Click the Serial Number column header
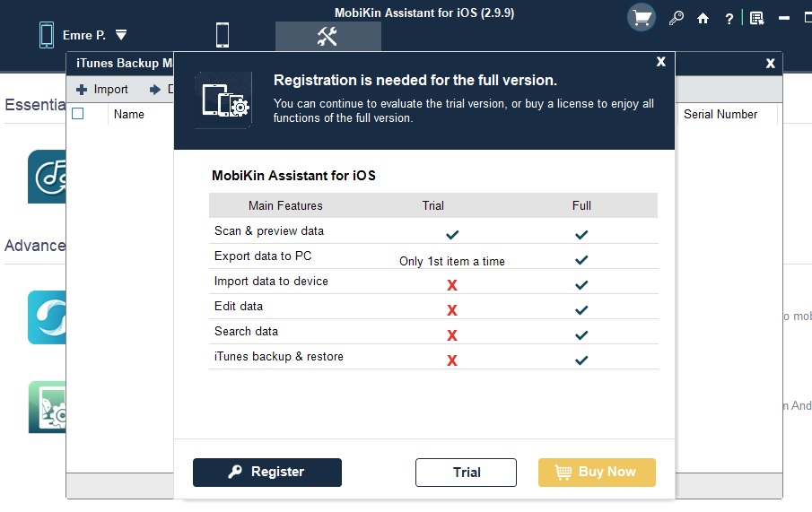The image size is (812, 512). [x=720, y=114]
